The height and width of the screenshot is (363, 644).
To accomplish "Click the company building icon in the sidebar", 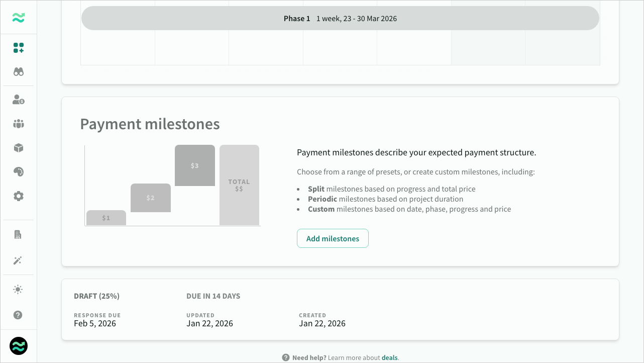I will click(x=18, y=234).
